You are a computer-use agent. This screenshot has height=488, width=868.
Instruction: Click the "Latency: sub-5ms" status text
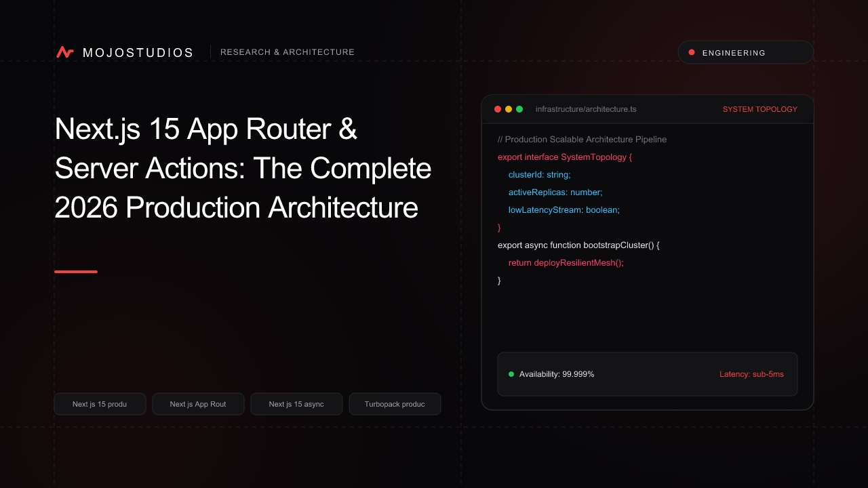[751, 374]
